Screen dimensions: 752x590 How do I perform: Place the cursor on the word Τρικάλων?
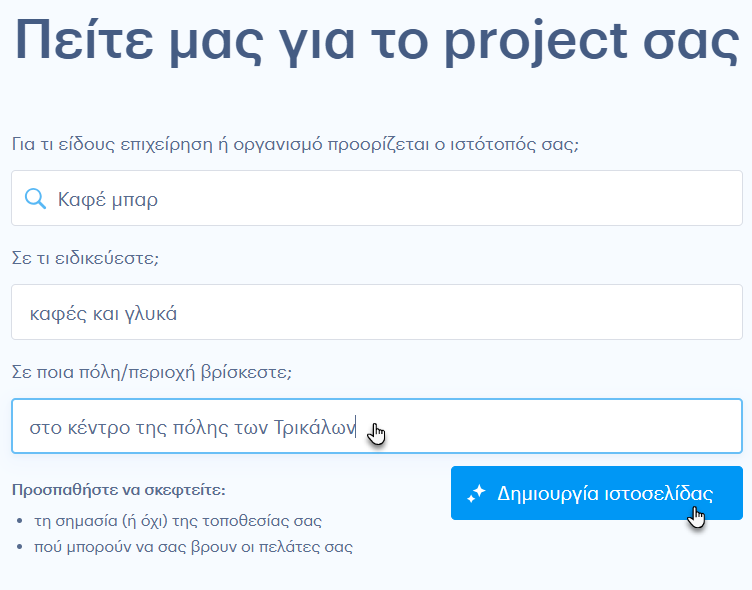tap(315, 427)
